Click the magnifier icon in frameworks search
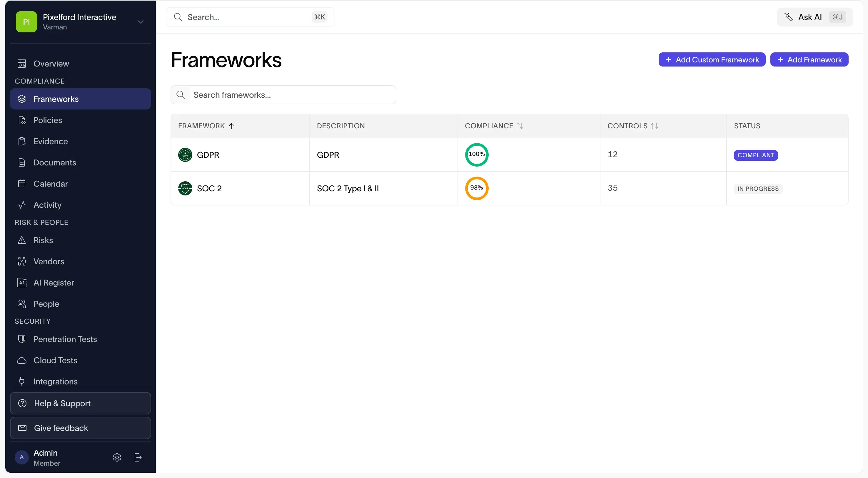 click(181, 95)
